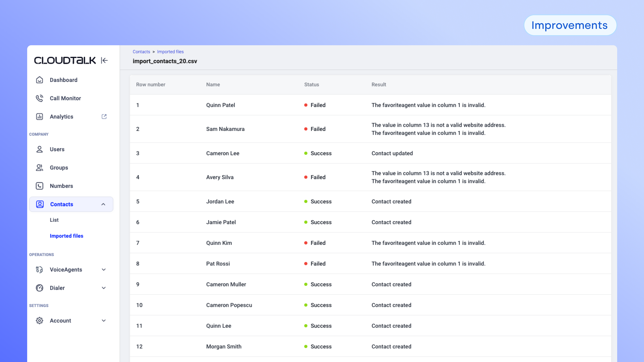
Task: Click the Users person icon
Action: 40,149
